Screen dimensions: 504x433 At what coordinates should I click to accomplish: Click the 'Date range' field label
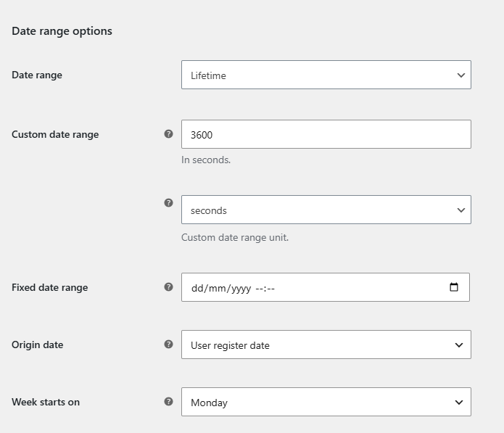point(37,75)
